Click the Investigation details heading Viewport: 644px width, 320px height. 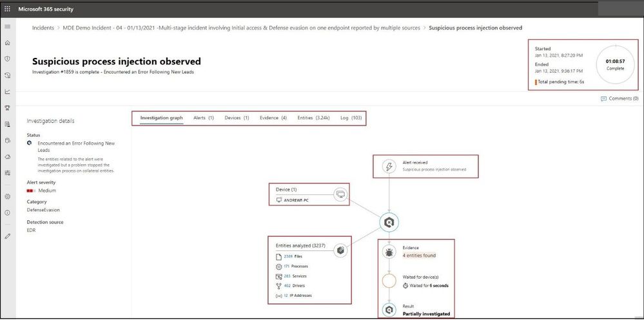point(50,121)
